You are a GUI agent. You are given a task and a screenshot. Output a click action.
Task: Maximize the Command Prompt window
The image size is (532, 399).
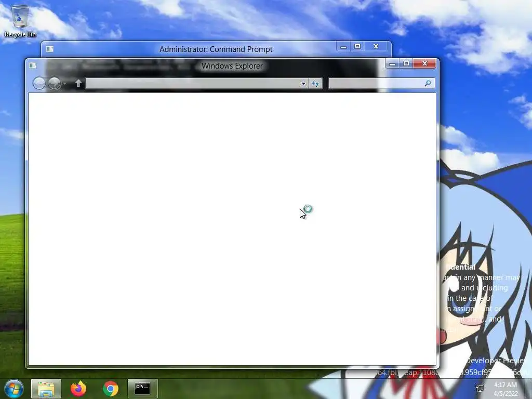pyautogui.click(x=357, y=46)
